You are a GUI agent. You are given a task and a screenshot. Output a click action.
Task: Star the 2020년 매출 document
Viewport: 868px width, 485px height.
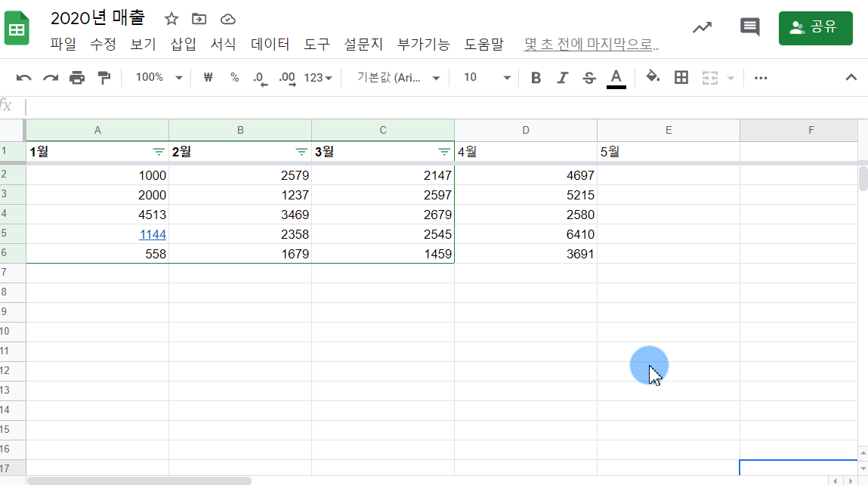[171, 20]
